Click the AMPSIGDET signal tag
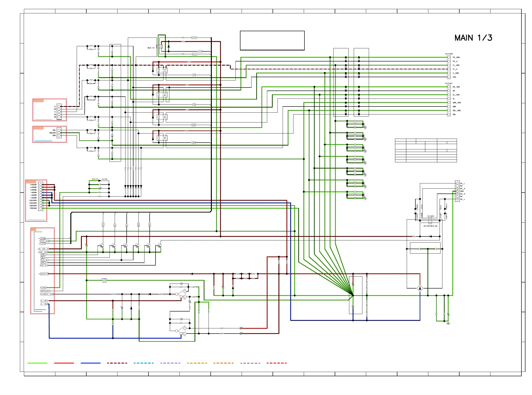This screenshot has height=395, width=532. (x=45, y=291)
